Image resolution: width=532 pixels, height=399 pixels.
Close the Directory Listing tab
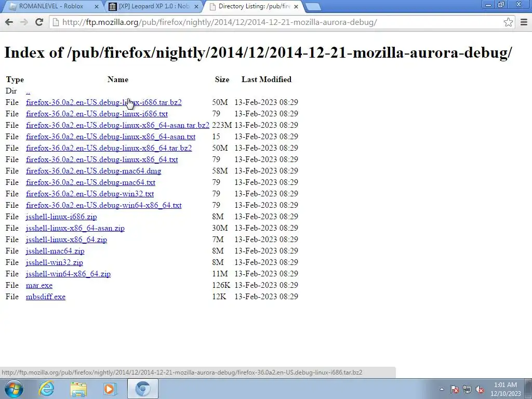coord(296,6)
